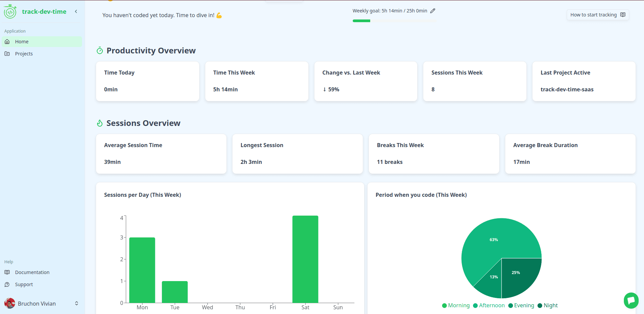
Task: Click the Period when you code (This Week) title
Action: point(421,195)
